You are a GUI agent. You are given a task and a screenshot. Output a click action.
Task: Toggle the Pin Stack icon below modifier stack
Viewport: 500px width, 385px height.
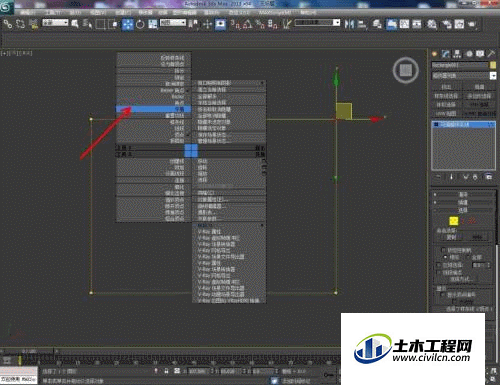438,177
